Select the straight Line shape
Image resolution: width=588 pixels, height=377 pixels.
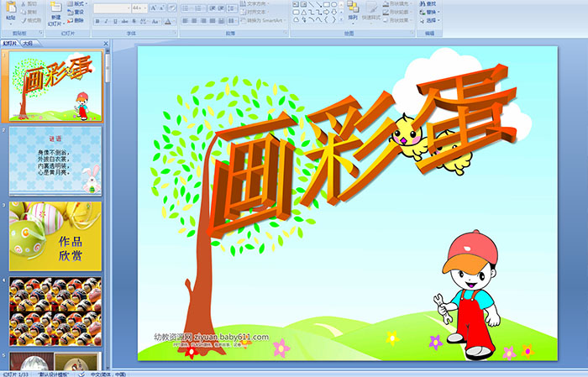[312, 4]
